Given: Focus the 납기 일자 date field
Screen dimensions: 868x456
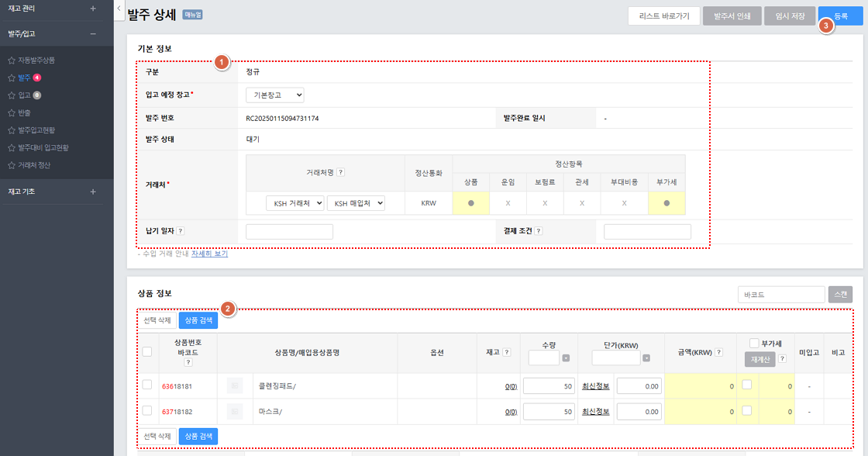Looking at the screenshot, I should [x=290, y=232].
